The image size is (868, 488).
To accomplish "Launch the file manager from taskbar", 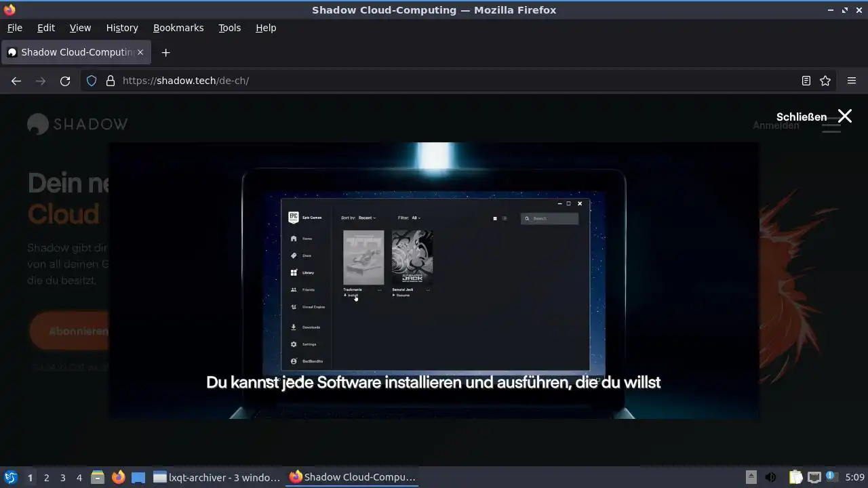I will [98, 477].
